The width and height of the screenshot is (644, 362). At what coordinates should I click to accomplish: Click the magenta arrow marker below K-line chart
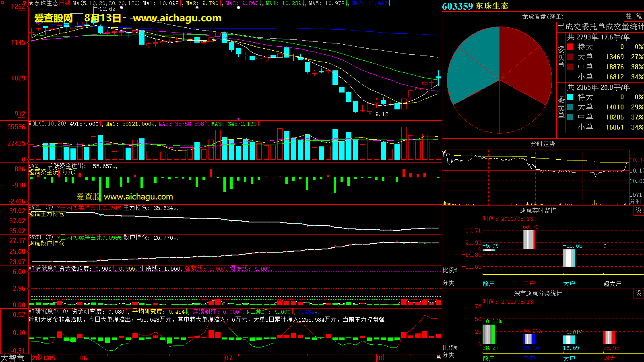[238, 119]
